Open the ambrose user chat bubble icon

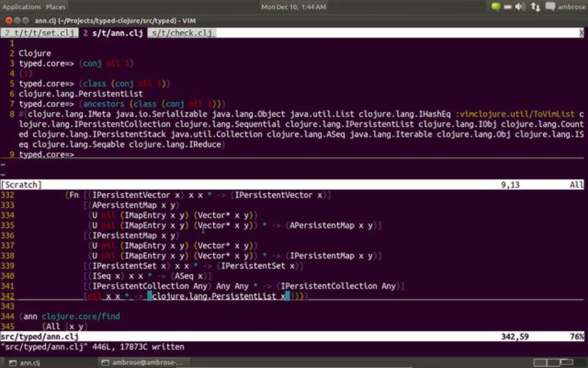pyautogui.click(x=550, y=7)
